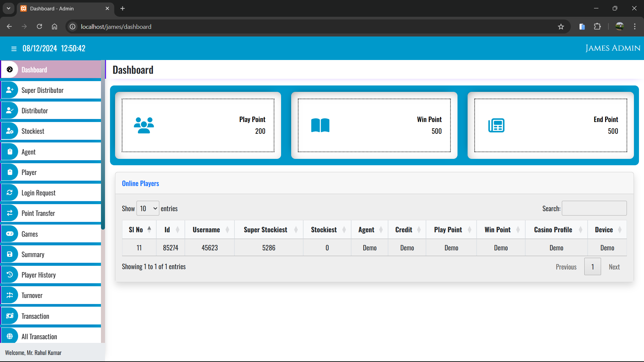Open Games menu item

pyautogui.click(x=51, y=234)
